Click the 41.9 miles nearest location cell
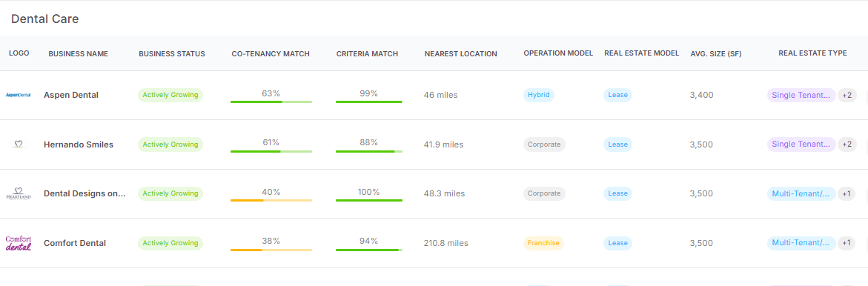The width and height of the screenshot is (868, 286). tap(443, 144)
